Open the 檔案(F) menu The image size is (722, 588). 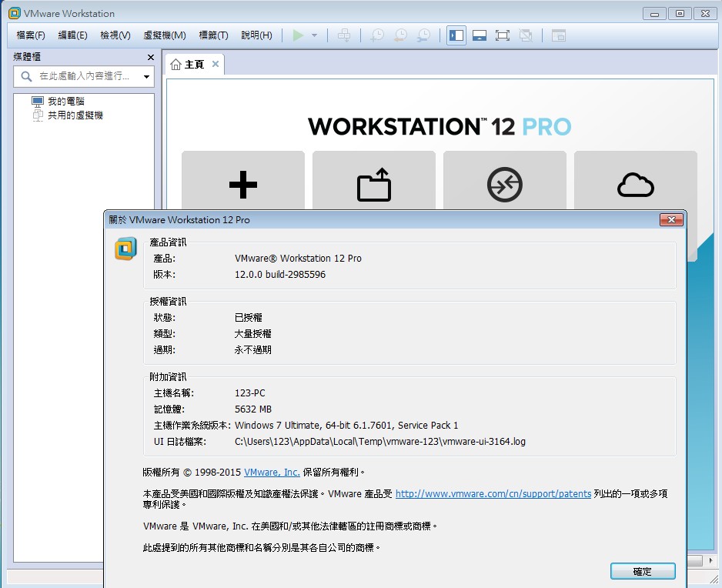30,35
